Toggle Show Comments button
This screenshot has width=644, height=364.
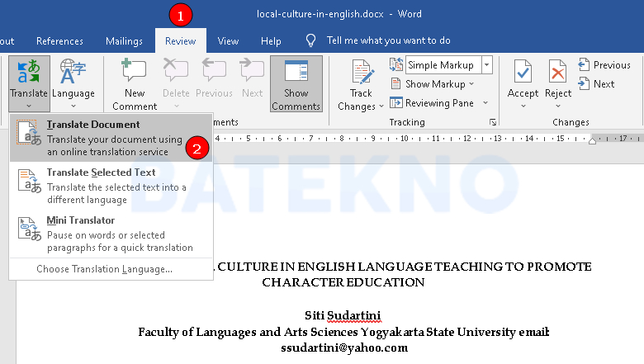[296, 84]
